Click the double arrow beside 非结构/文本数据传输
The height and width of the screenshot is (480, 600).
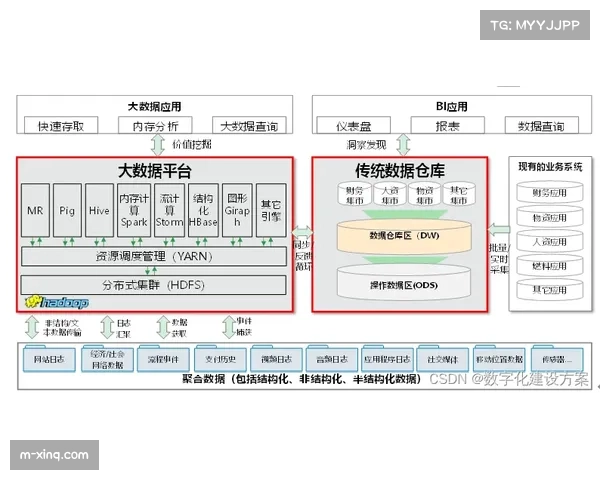[x=32, y=327]
